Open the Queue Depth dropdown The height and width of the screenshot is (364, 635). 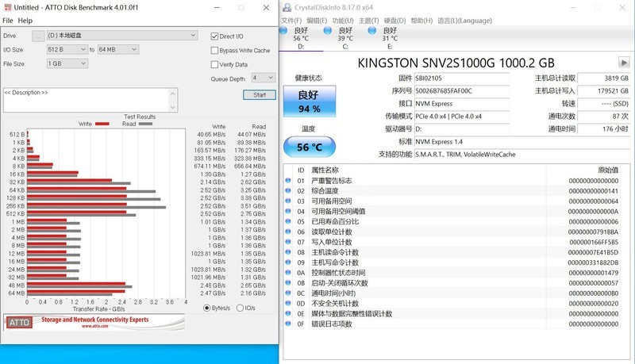coord(264,77)
